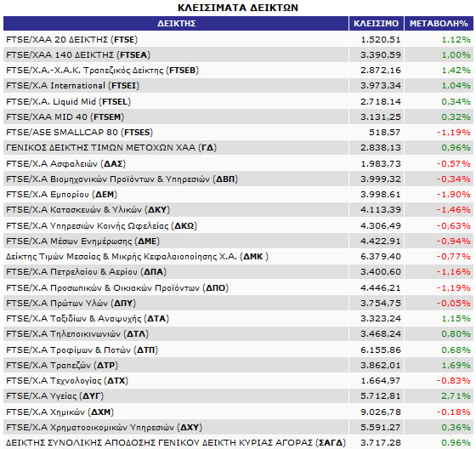Select FTSE/Χ.Α Τροφίμων & Ποτών (ΔΤΠ)
The height and width of the screenshot is (449, 476).
(x=82, y=350)
